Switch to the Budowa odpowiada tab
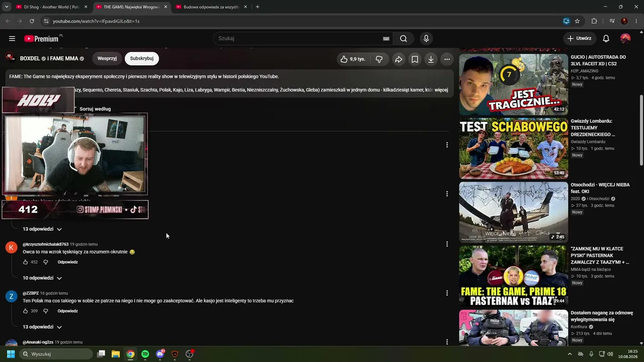Screen dimensions: 644x362 211,7
